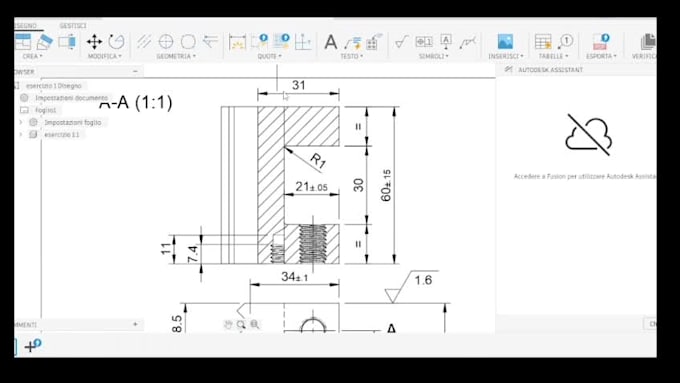Viewport: 680px width, 383px height.
Task: Select the Balloon tool
Action: click(x=566, y=42)
